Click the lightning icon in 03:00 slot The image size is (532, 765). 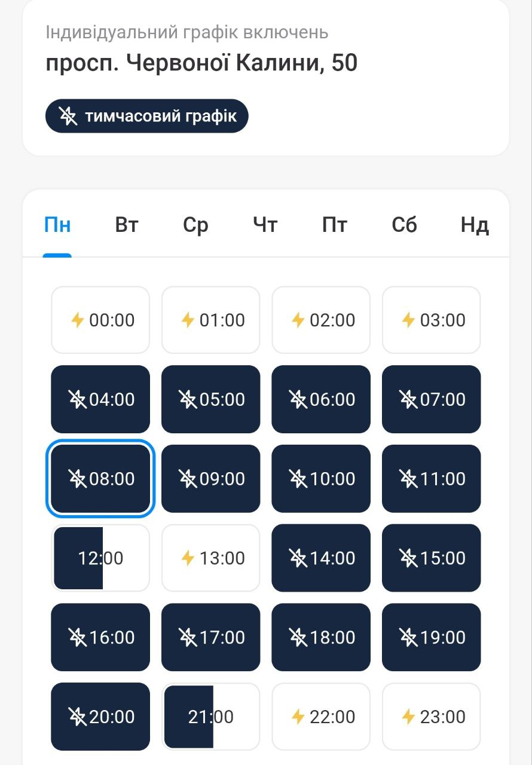[x=409, y=320]
